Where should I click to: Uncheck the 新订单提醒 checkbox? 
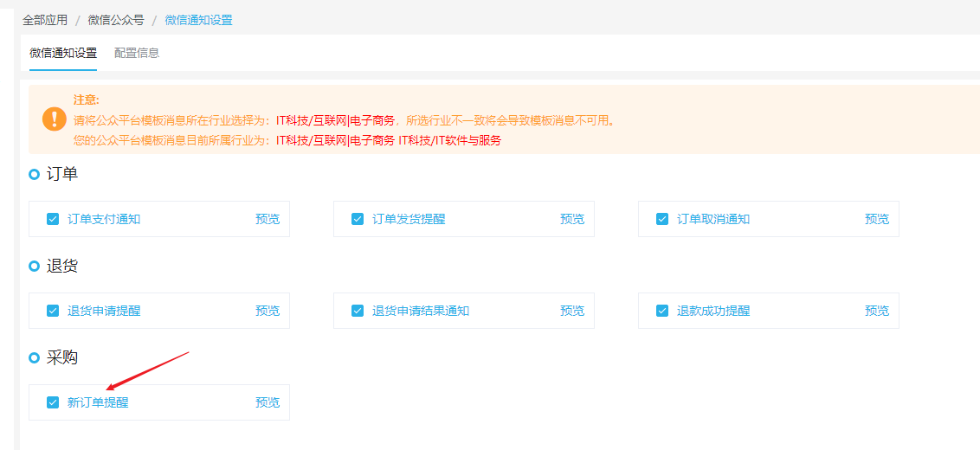pos(53,402)
